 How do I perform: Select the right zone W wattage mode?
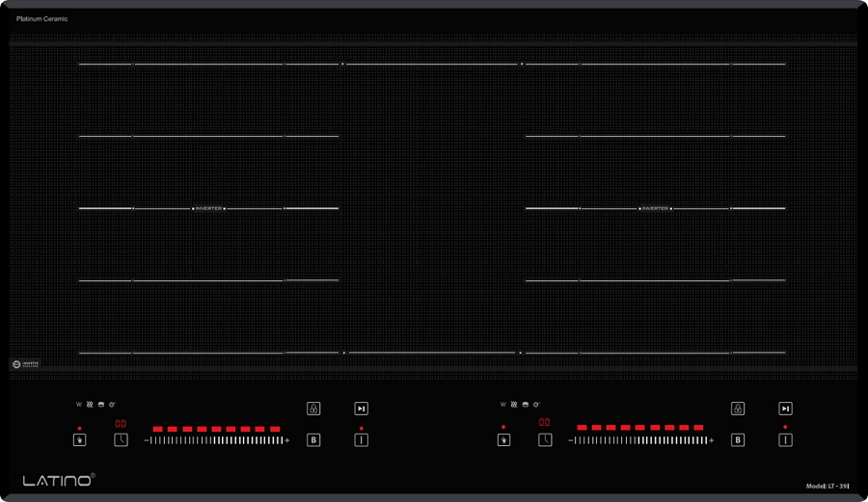[x=502, y=405]
